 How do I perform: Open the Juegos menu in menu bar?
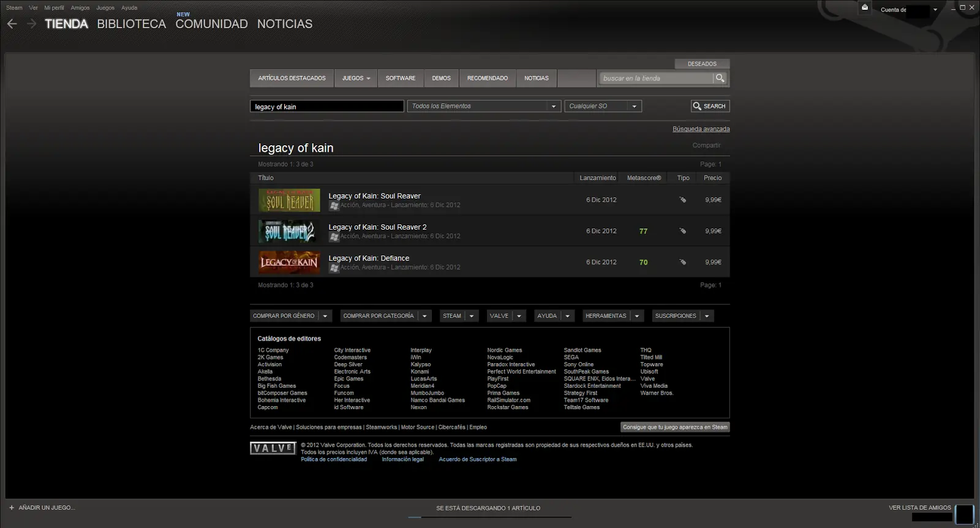pos(105,8)
